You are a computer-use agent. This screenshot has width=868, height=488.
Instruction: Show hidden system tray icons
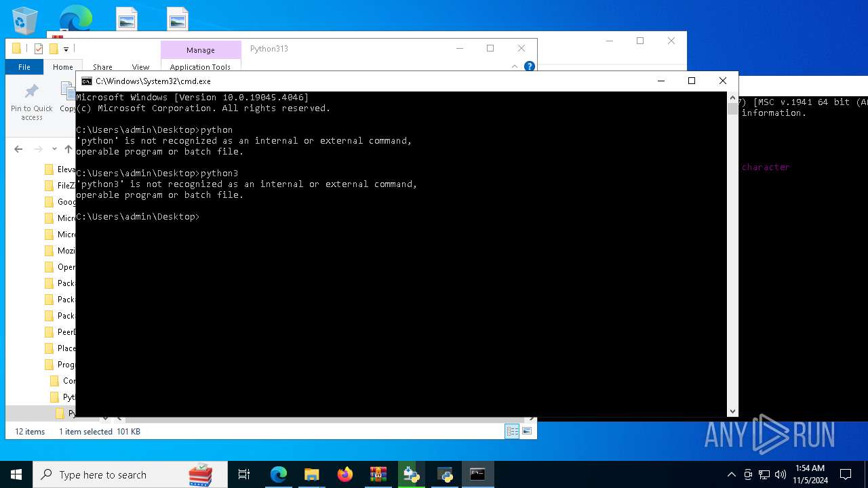tap(731, 474)
